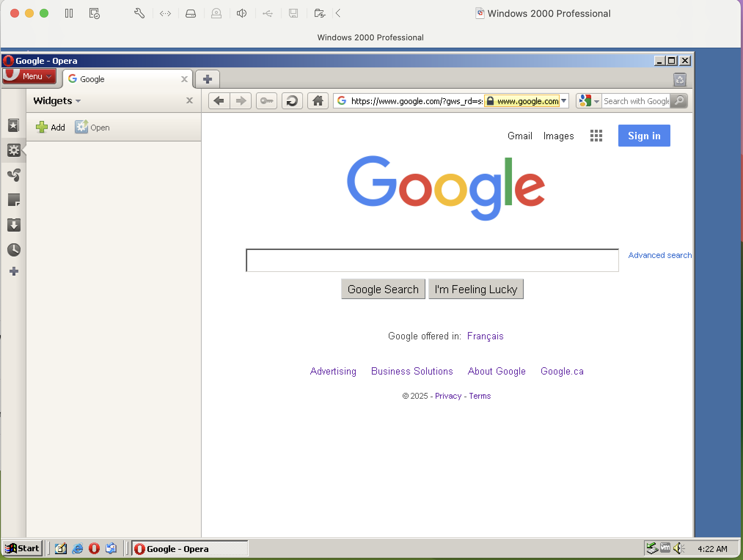The width and height of the screenshot is (743, 560).
Task: Expand the address bar history dropdown arrow
Action: (564, 101)
